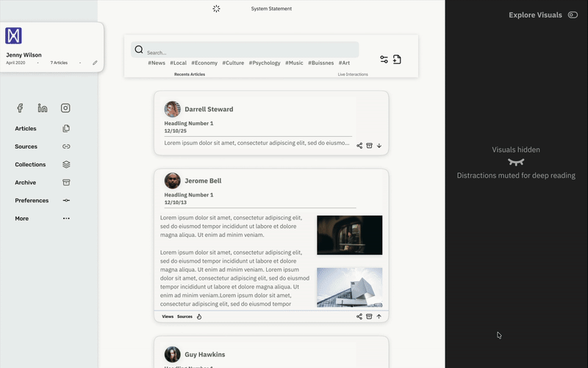Click the Search input field
588x368 pixels.
click(245, 49)
